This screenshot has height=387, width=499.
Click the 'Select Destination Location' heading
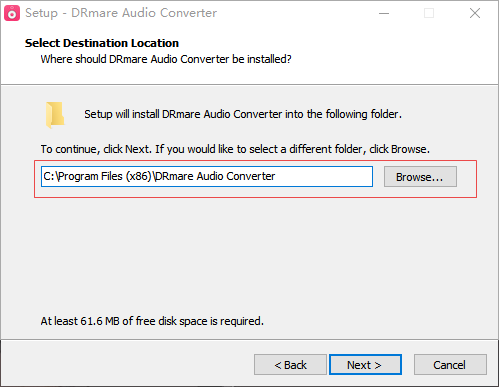click(x=102, y=43)
